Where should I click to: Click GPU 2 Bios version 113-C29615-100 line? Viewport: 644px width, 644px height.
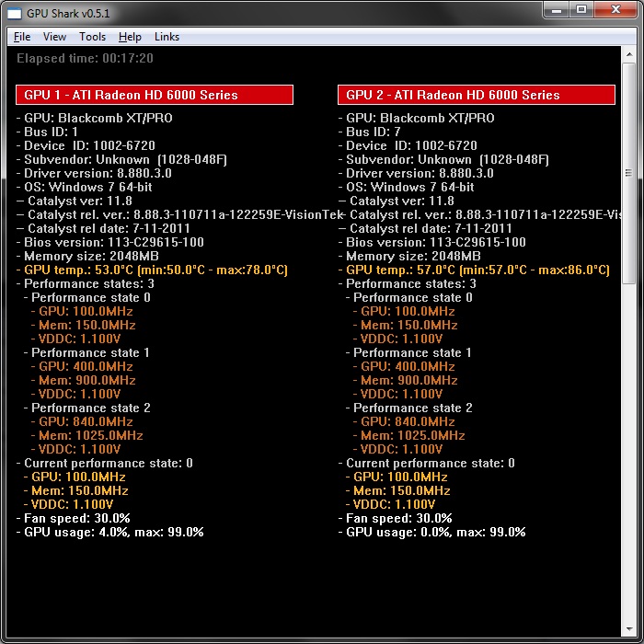(x=432, y=242)
